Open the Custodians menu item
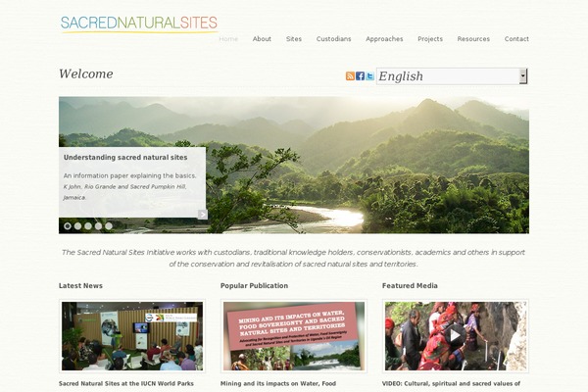 point(334,38)
